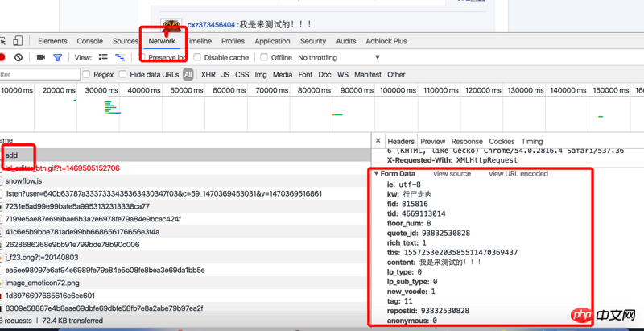The width and height of the screenshot is (644, 331).
Task: Toggle capture screenshots camera icon
Action: [41, 57]
